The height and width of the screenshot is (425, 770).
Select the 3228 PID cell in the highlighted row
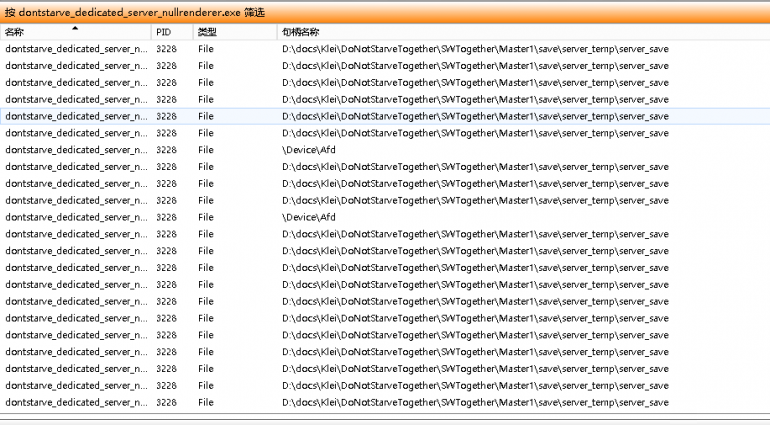[166, 116]
